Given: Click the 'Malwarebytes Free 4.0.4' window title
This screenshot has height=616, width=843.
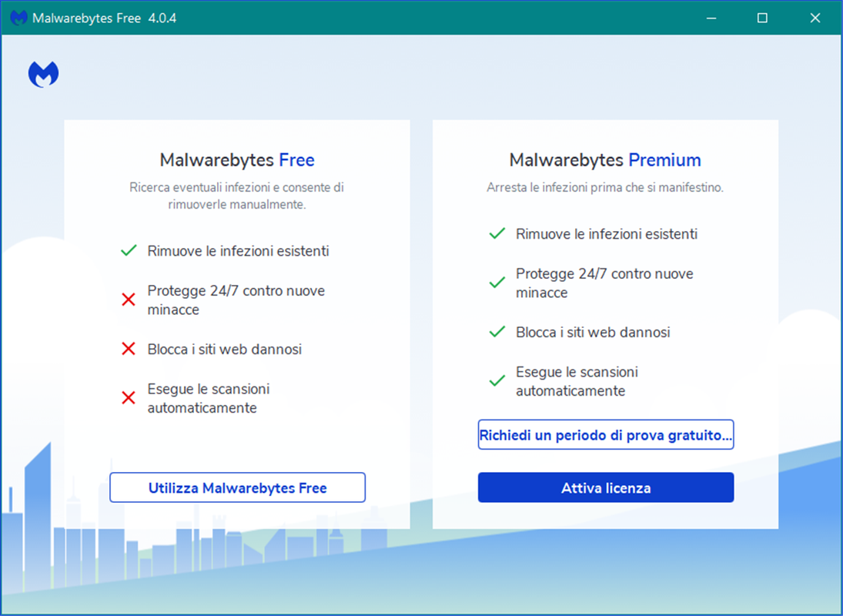Looking at the screenshot, I should pos(104,18).
